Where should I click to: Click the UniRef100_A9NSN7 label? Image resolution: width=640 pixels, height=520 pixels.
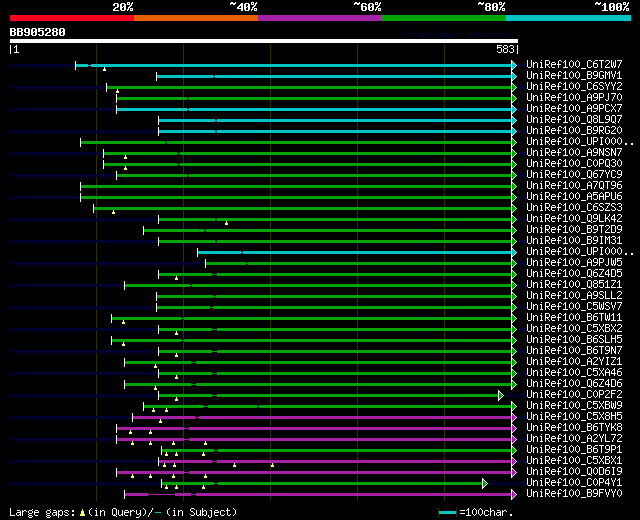(574, 153)
